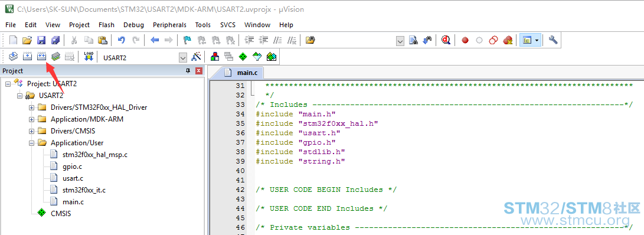Click the Enable/Disable breakpoint circle icon
The width and height of the screenshot is (644, 235).
tap(479, 40)
